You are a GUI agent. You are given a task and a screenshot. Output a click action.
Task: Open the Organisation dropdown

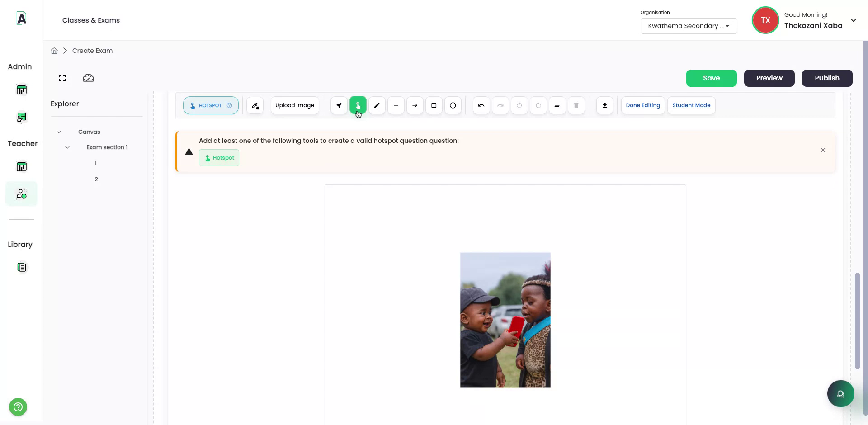689,26
